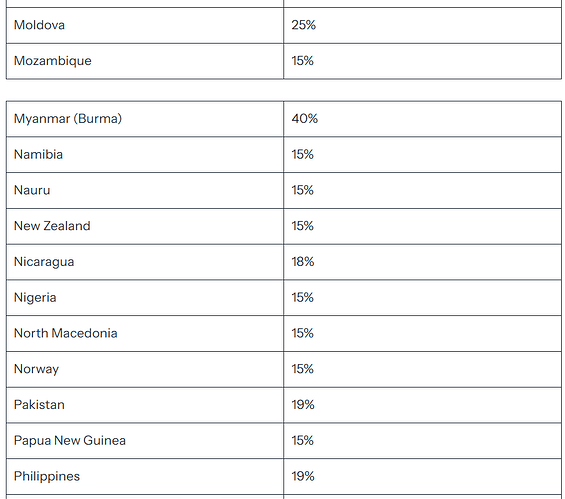The width and height of the screenshot is (565, 499).
Task: Select the 19% rate for Pakistan
Action: point(303,405)
